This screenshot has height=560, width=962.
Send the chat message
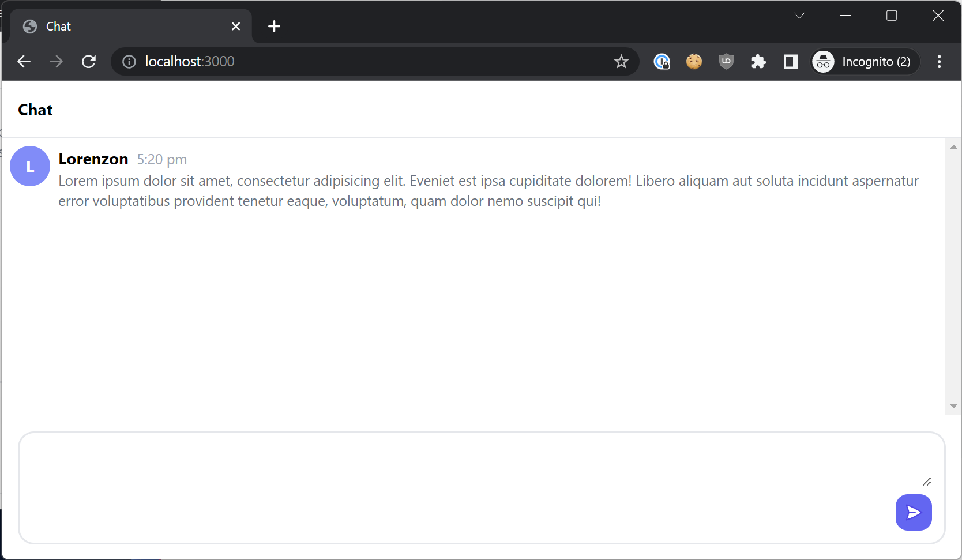(x=914, y=512)
